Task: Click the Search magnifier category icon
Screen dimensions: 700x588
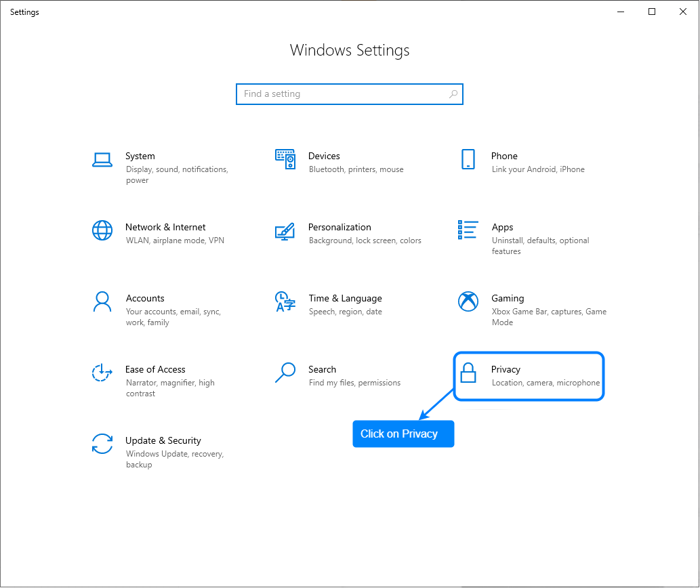Action: [285, 373]
